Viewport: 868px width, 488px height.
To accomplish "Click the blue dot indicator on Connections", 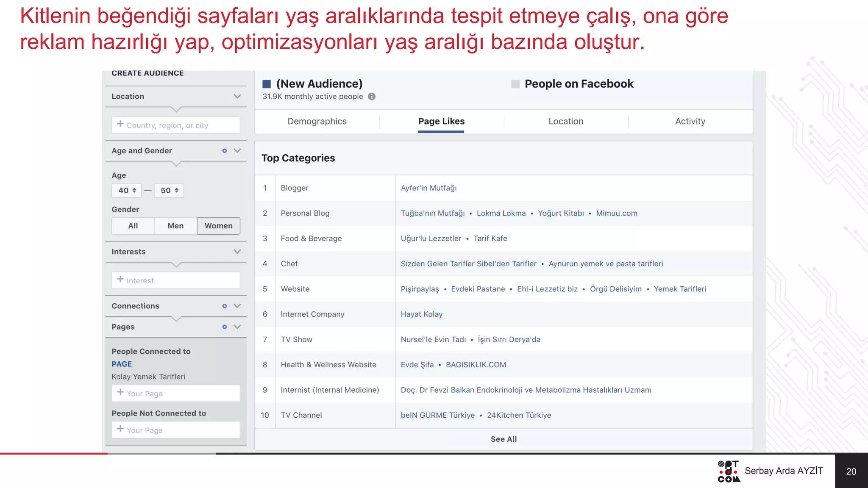I will pos(225,306).
